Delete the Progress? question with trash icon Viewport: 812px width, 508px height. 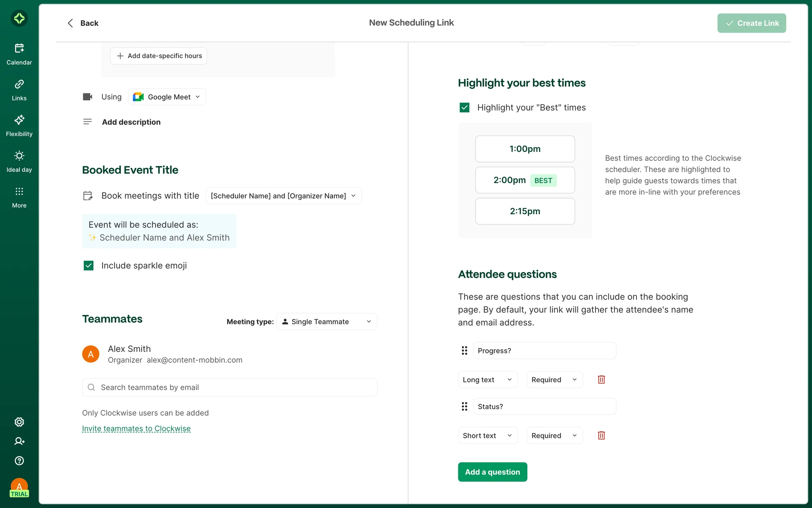[x=601, y=379]
